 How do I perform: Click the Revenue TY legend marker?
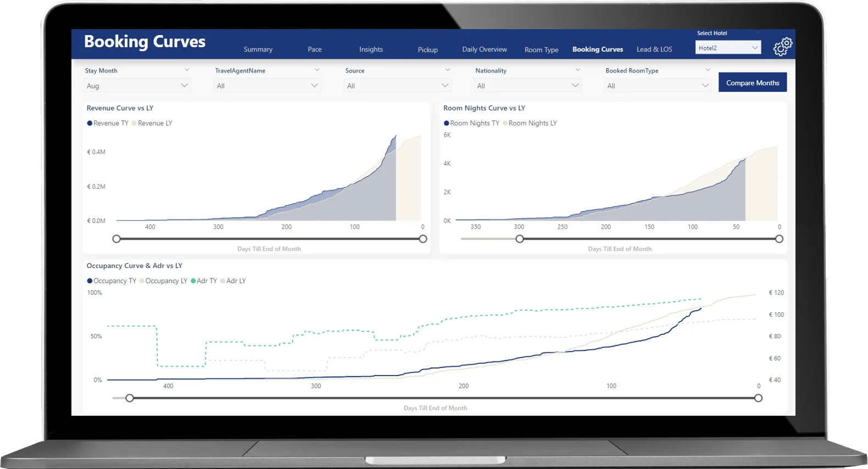[90, 123]
